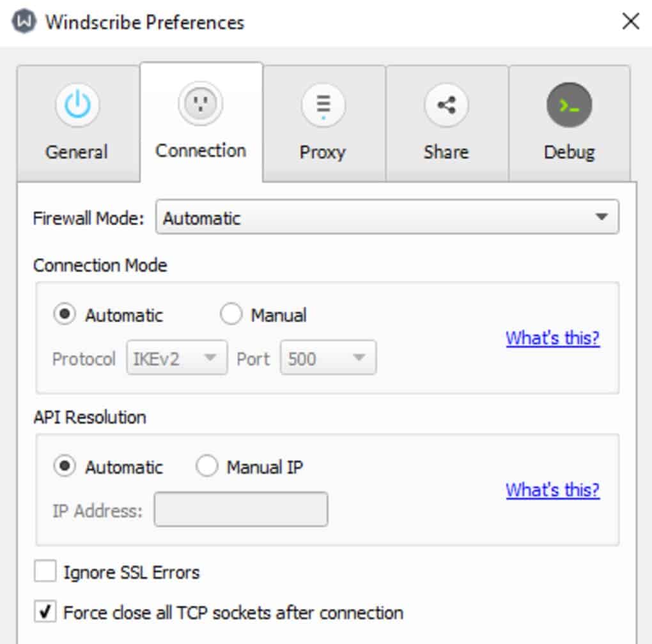
Task: Click What's this link for Connection Mode
Action: (553, 337)
